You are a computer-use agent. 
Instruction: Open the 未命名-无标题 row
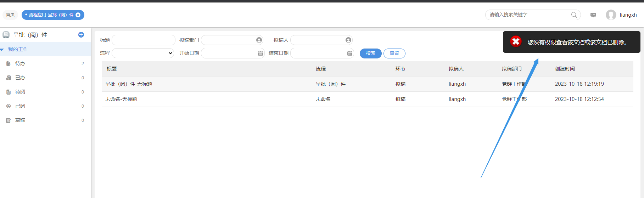point(367,99)
